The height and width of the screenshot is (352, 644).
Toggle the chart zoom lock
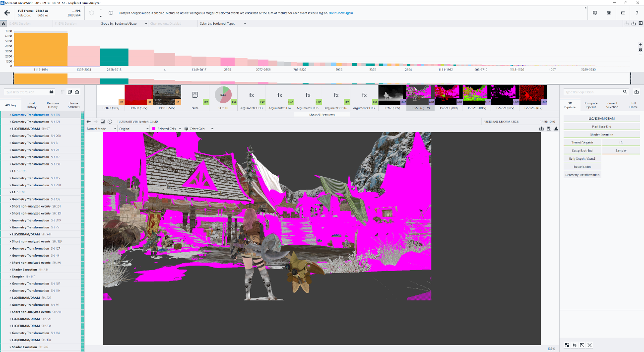tap(641, 50)
